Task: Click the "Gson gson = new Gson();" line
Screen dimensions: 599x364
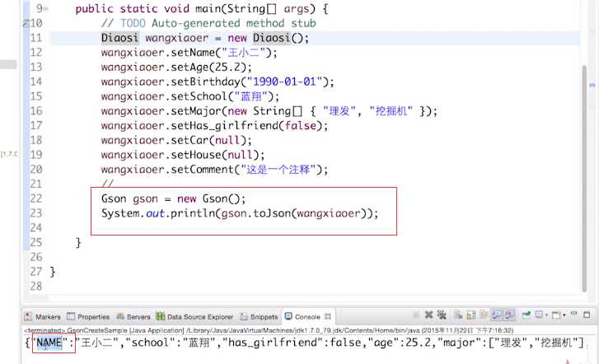Action: coord(173,198)
